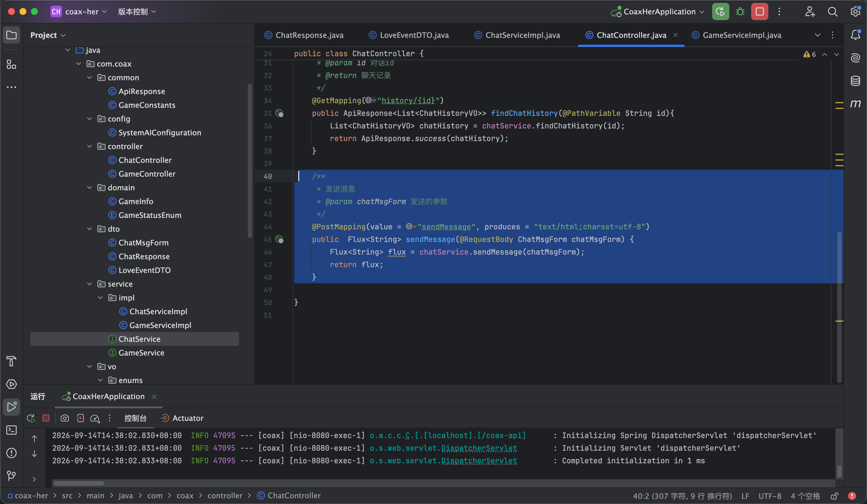
Task: Collapse the common package
Action: click(89, 78)
